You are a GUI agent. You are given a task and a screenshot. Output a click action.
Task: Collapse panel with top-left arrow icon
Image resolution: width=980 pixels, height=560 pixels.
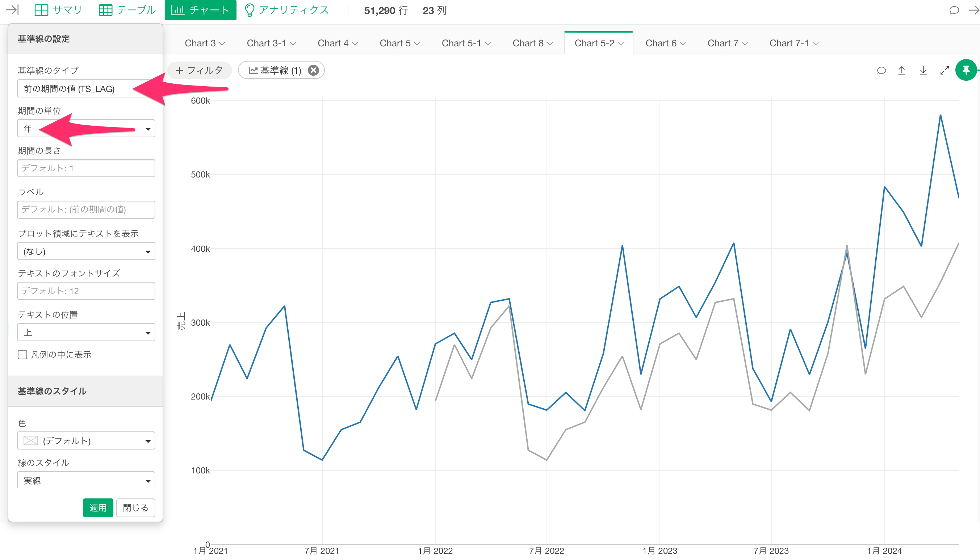[12, 10]
